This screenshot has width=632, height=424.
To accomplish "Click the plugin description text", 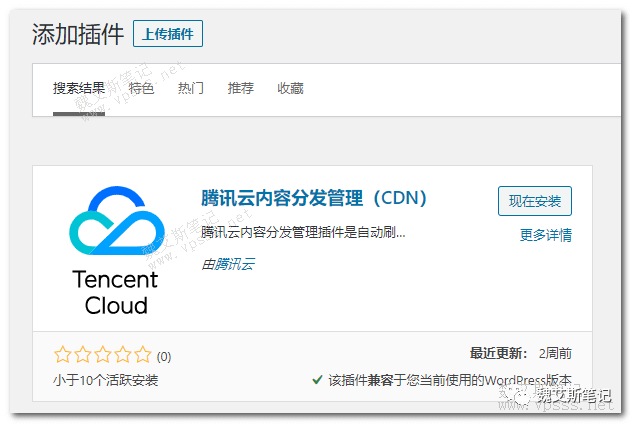I will point(303,232).
